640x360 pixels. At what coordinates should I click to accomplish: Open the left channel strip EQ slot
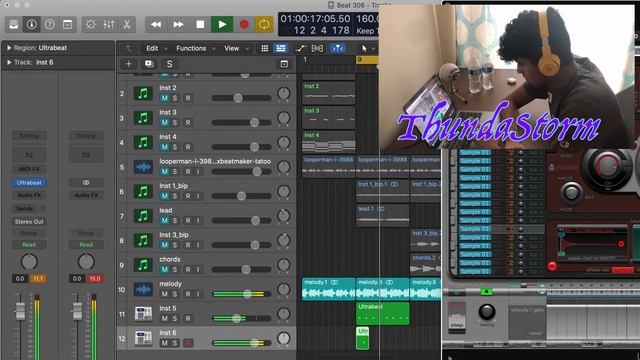pos(29,155)
